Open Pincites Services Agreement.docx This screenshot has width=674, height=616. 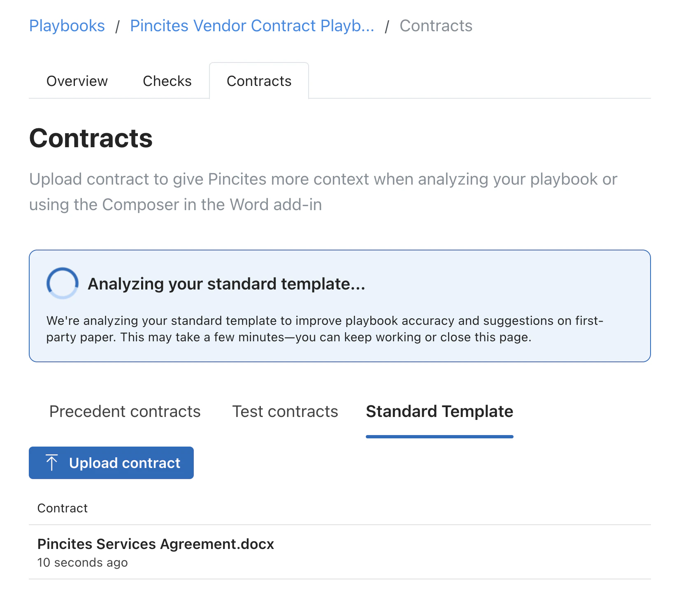[x=156, y=544]
